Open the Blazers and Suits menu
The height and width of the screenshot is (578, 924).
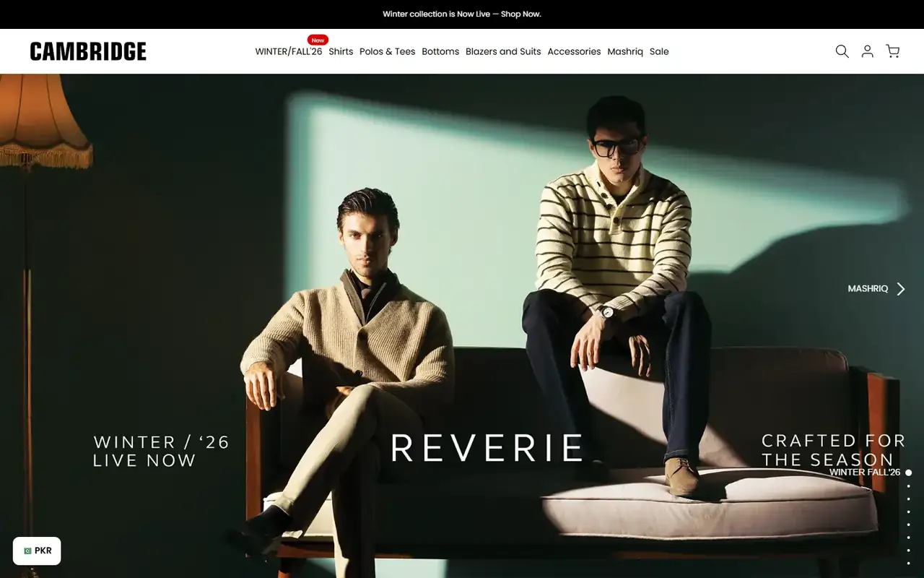503,51
